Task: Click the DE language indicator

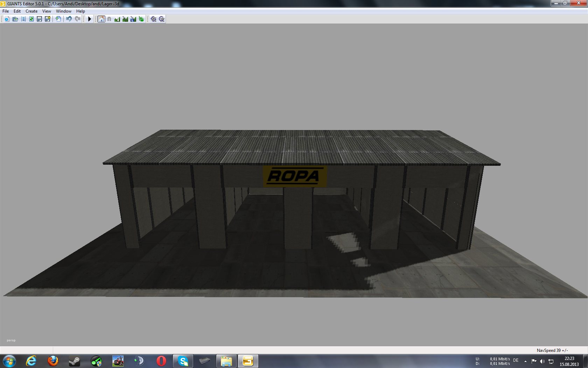Action: click(x=516, y=361)
